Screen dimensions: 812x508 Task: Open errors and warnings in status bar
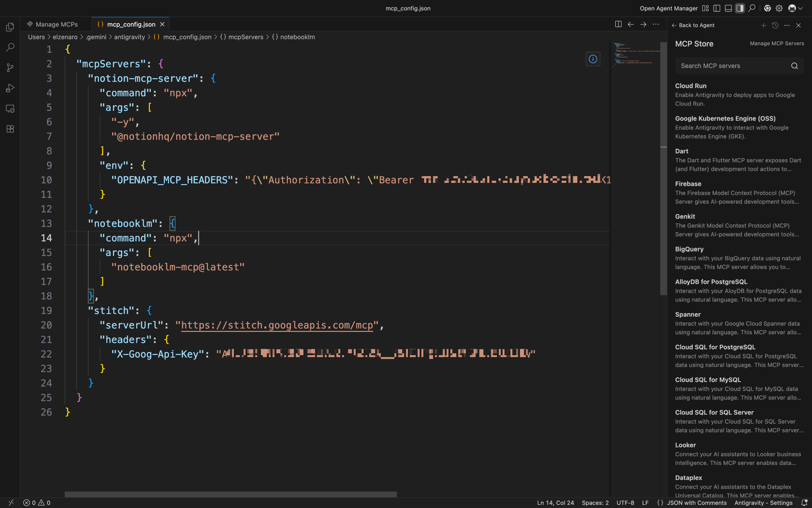point(37,503)
